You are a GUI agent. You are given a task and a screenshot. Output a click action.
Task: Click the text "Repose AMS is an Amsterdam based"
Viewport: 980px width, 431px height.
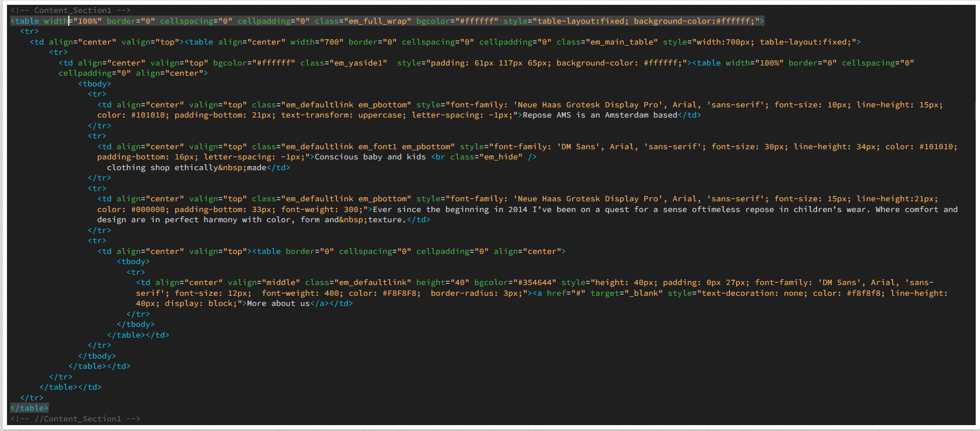click(x=600, y=115)
